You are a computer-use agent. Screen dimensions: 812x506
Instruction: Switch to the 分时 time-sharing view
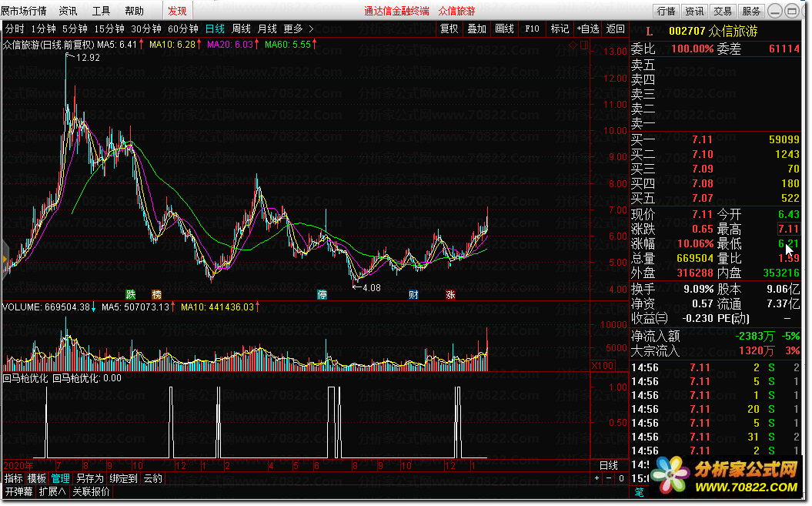coord(15,29)
